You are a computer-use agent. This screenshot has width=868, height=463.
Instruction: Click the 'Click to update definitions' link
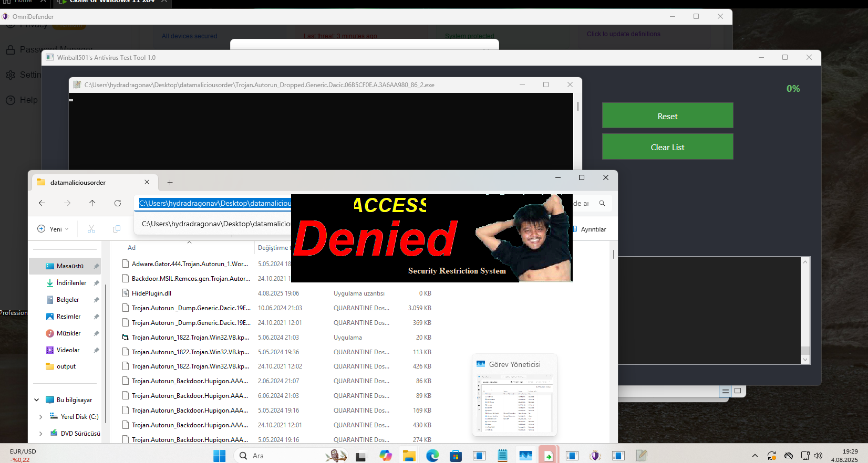click(x=624, y=34)
